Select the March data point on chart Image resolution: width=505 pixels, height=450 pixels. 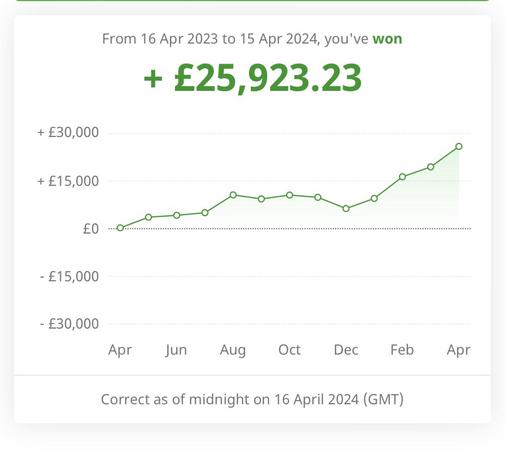point(431,167)
